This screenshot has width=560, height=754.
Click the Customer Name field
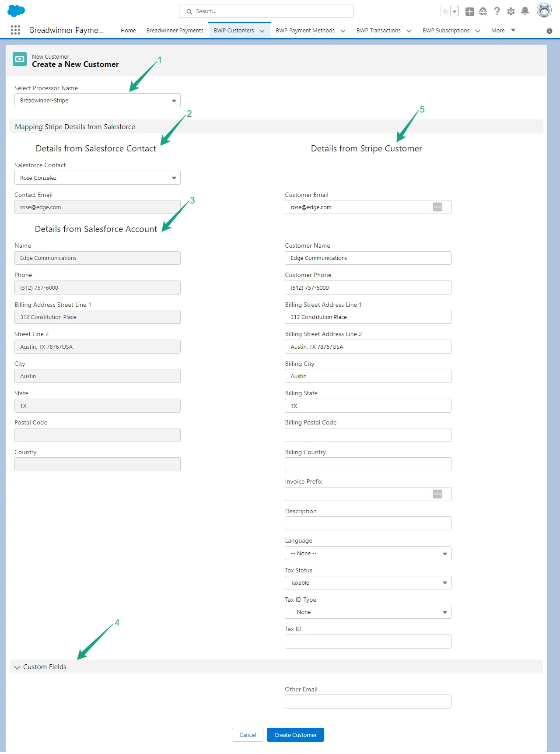pos(368,258)
